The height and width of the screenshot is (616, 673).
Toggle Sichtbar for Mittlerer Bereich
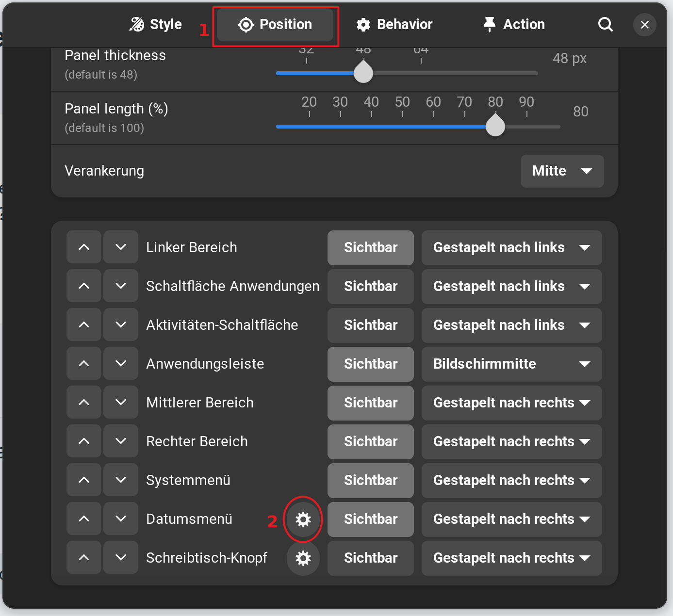coord(371,403)
